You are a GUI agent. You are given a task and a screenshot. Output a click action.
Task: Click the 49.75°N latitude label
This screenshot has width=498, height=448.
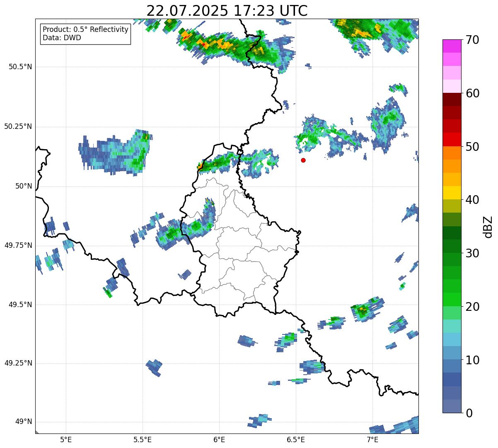click(x=18, y=245)
